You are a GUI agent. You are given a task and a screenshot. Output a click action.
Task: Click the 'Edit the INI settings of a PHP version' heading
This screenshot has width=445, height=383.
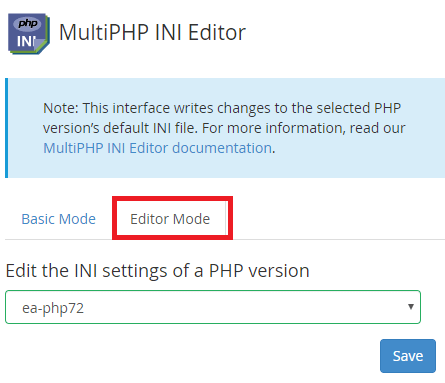[157, 271]
